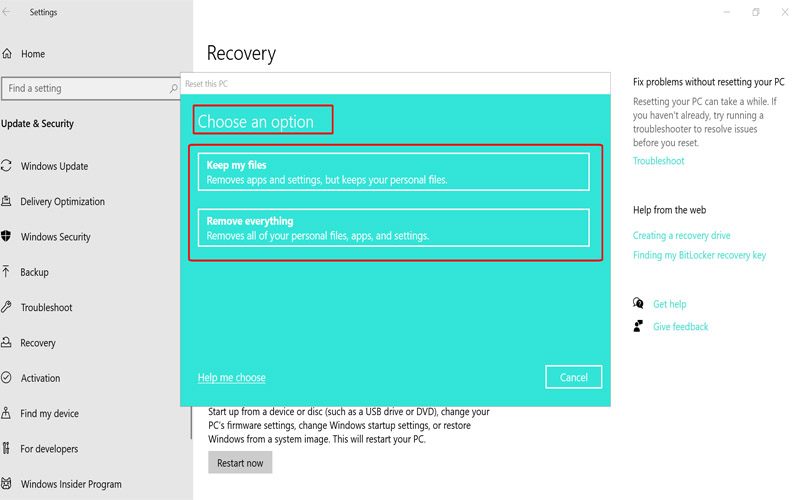Screen dimensions: 800x500
Task: Click the Update & Security heading
Action: 37,123
